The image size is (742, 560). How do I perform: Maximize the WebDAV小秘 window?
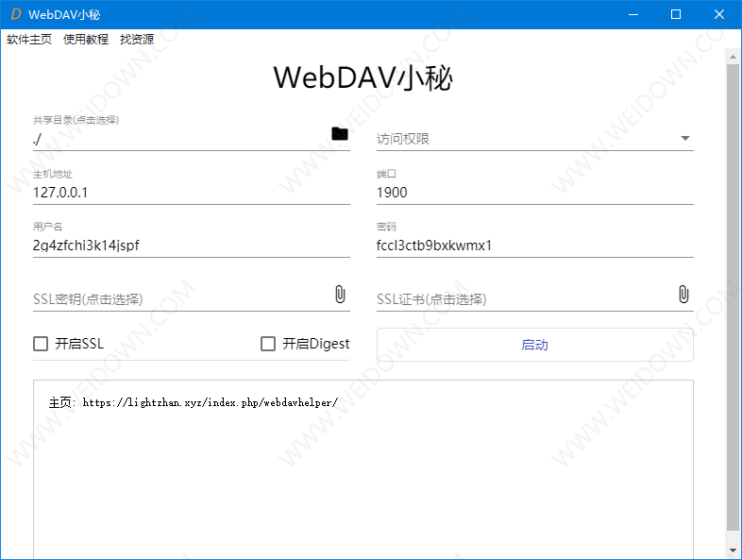coord(676,14)
